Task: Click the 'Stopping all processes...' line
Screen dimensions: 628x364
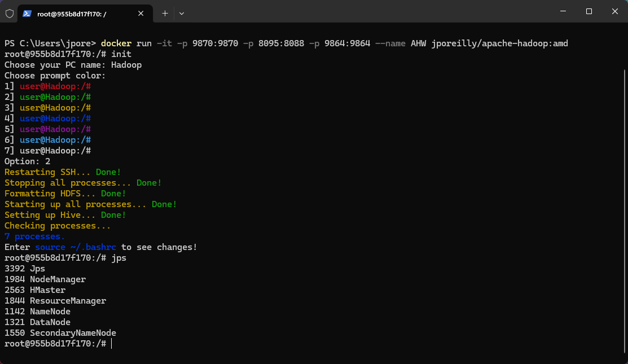Action: (x=83, y=183)
